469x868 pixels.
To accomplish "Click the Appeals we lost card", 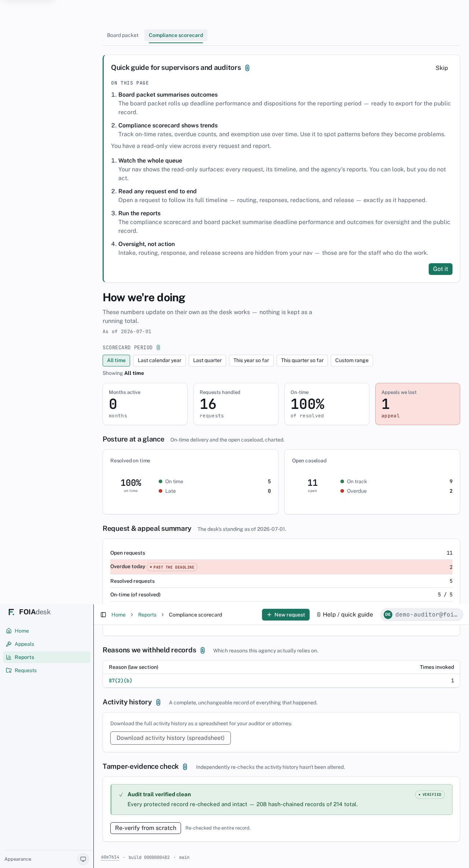I will point(418,404).
